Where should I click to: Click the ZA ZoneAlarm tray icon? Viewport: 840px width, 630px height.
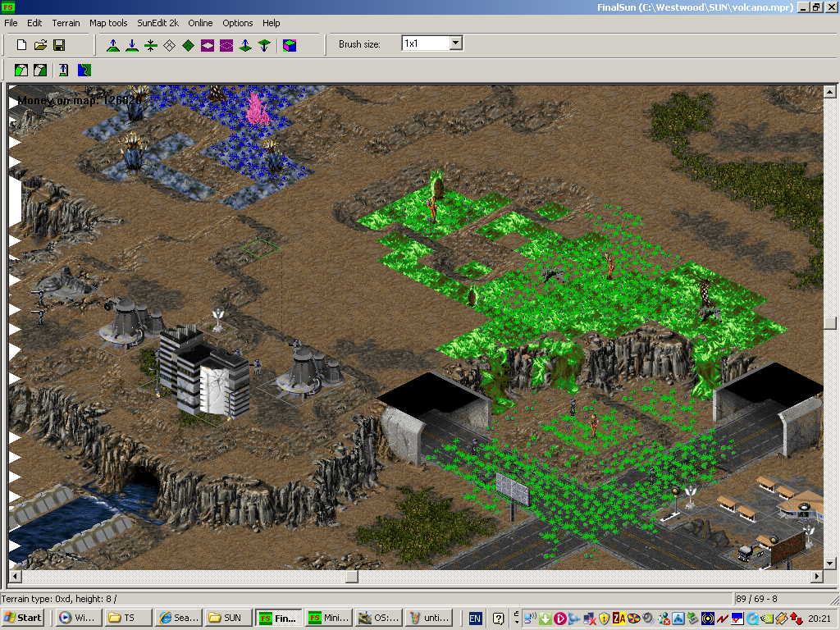[x=619, y=619]
